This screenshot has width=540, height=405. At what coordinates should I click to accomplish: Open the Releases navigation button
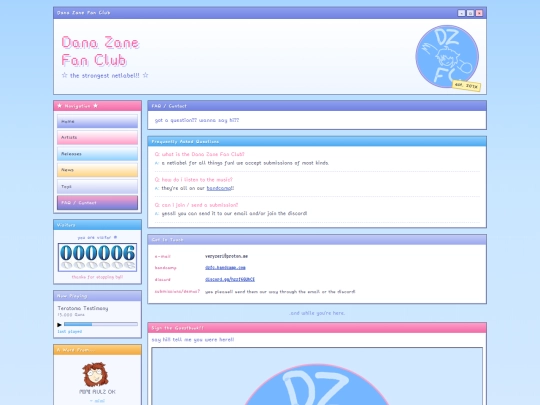point(97,154)
